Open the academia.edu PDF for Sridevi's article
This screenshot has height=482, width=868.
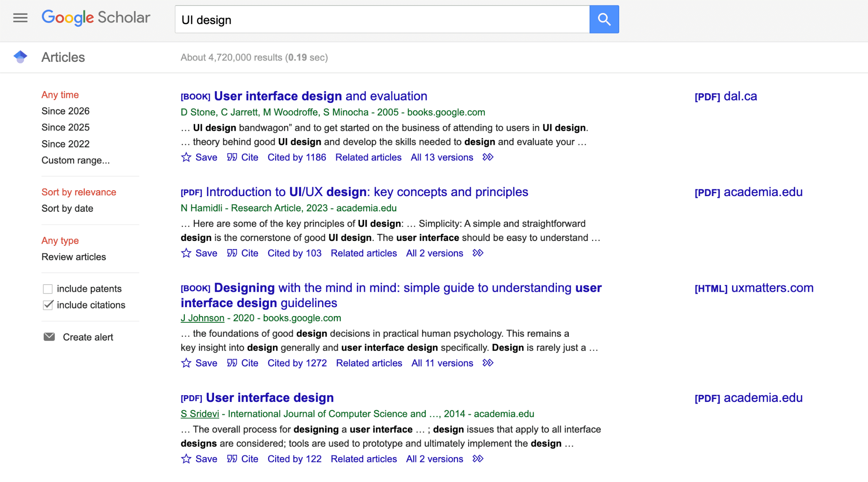pos(748,398)
